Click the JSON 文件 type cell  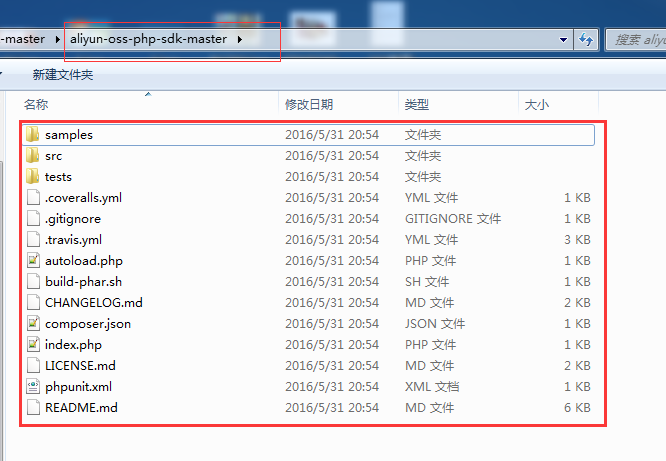tap(435, 324)
